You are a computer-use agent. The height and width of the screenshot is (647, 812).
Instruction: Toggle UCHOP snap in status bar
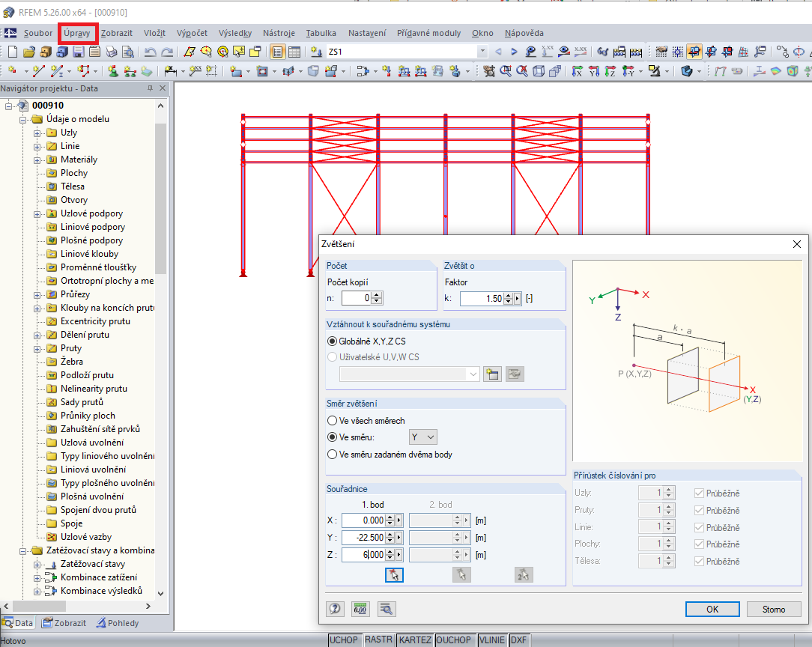click(344, 640)
